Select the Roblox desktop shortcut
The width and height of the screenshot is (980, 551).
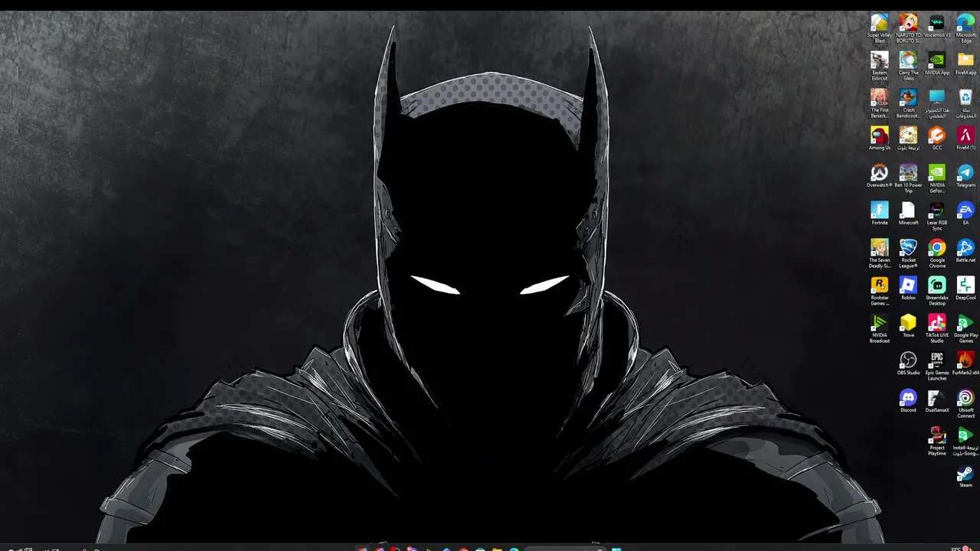908,285
